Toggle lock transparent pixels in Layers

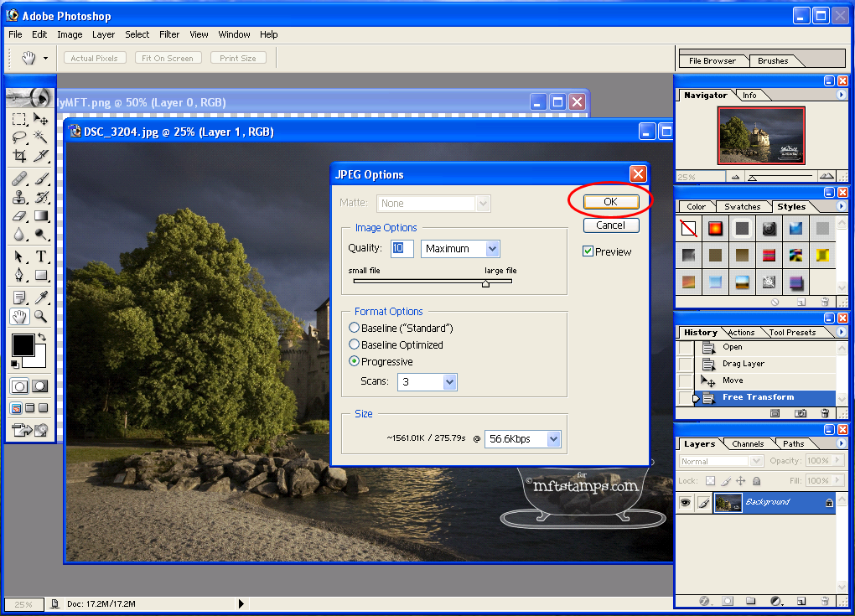click(x=710, y=481)
